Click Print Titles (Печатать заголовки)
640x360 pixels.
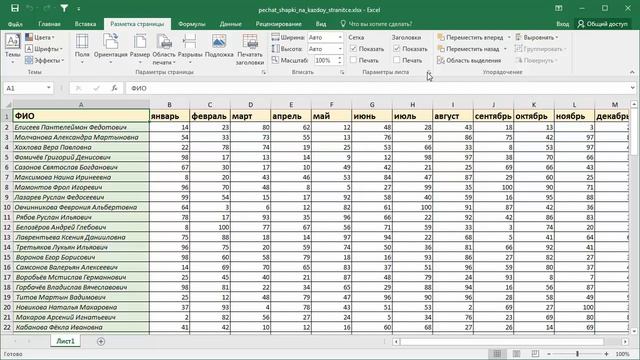point(250,49)
